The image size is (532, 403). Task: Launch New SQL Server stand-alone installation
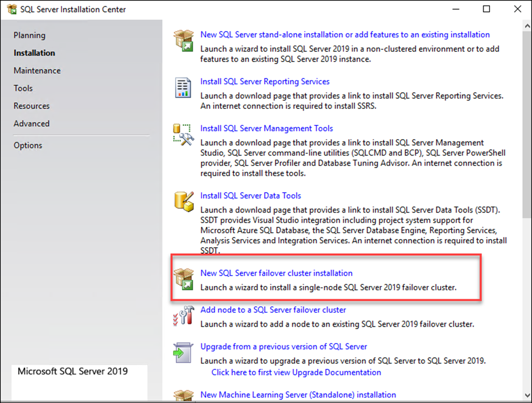point(345,35)
